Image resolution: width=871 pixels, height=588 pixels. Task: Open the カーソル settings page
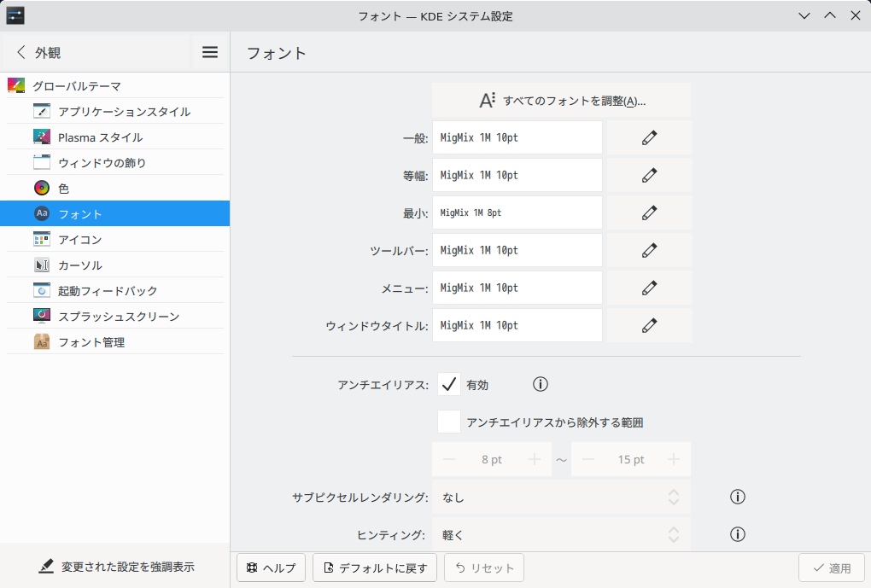[x=115, y=265]
